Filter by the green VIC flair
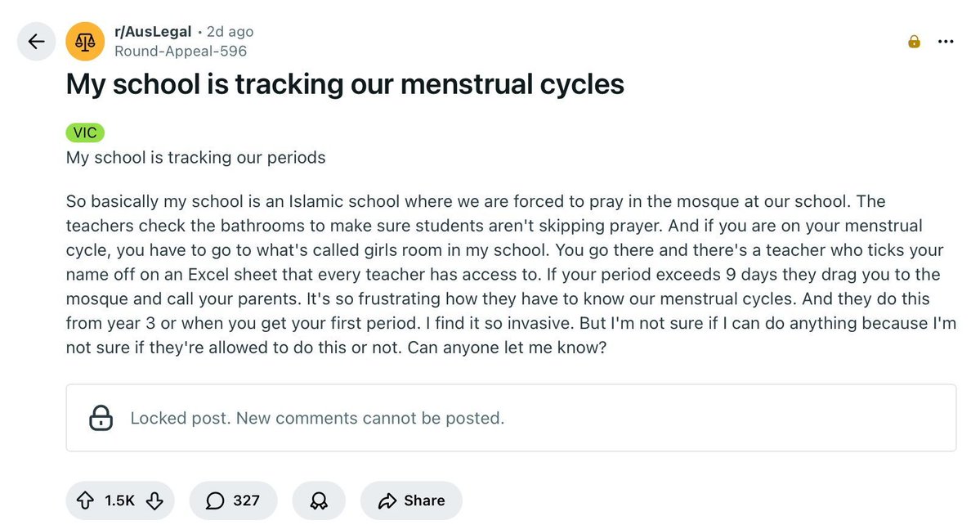The height and width of the screenshot is (525, 980). coord(85,133)
